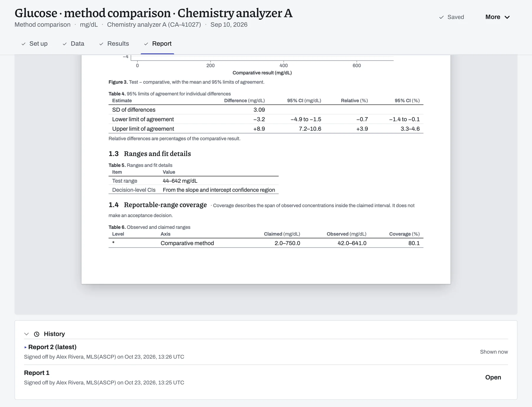Click the 'Sep 10, 2026' date text

tap(229, 25)
